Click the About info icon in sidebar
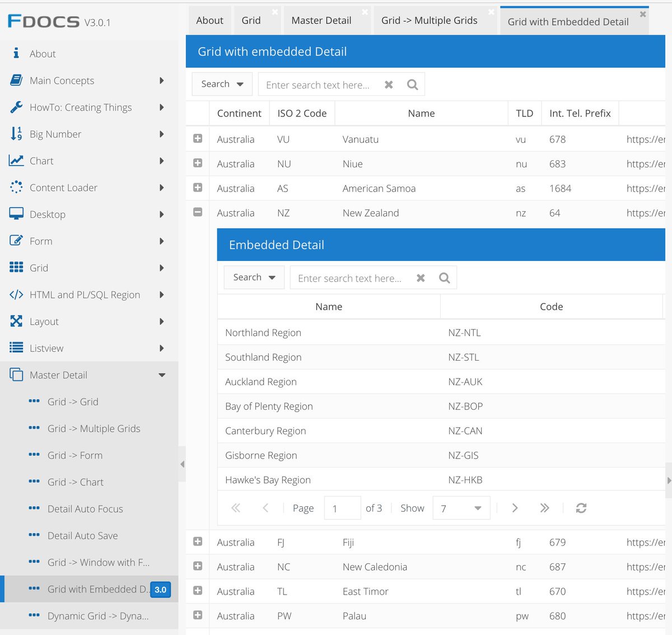 [16, 53]
